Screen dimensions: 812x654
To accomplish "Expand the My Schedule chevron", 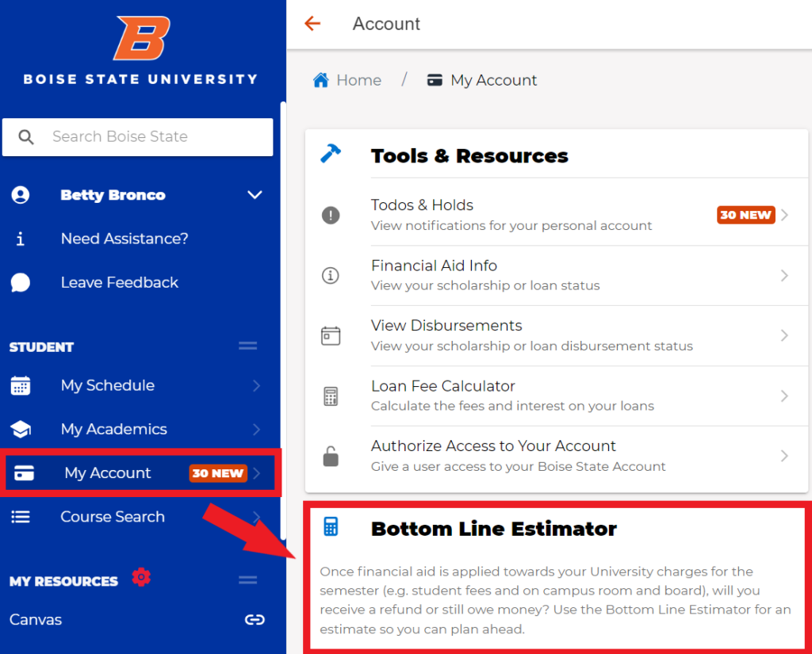I will [256, 386].
